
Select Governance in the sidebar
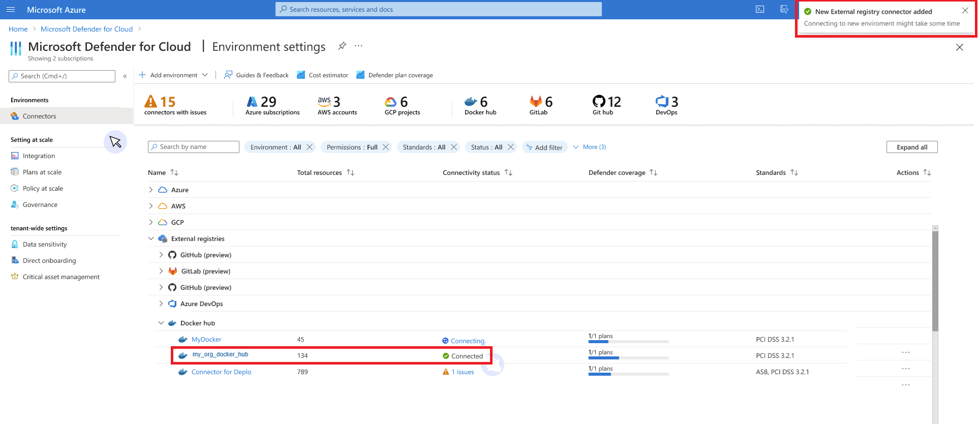[x=40, y=205]
